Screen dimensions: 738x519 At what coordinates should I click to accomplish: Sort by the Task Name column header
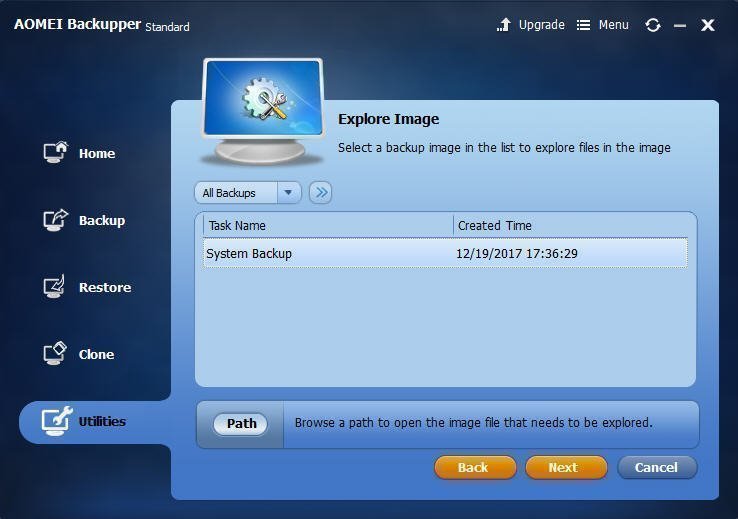point(328,226)
